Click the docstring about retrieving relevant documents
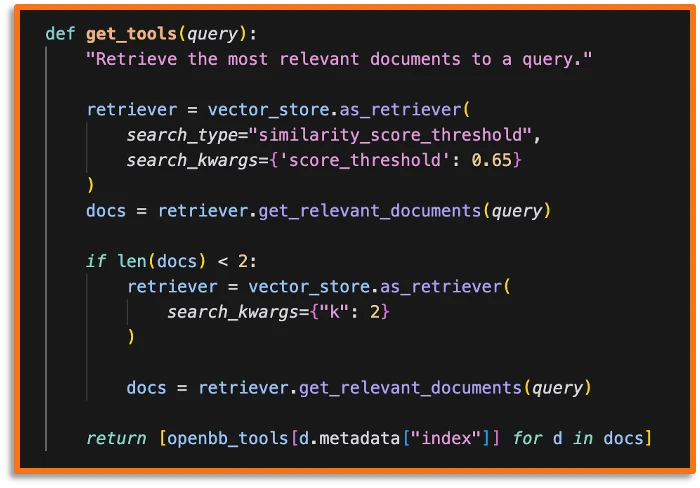The height and width of the screenshot is (488, 700). pos(339,59)
